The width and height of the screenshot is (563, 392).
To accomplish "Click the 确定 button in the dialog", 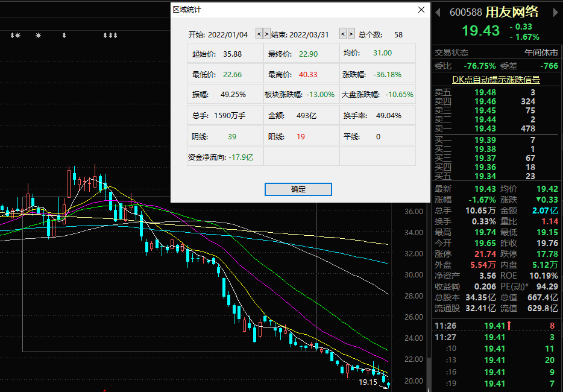I will point(298,189).
